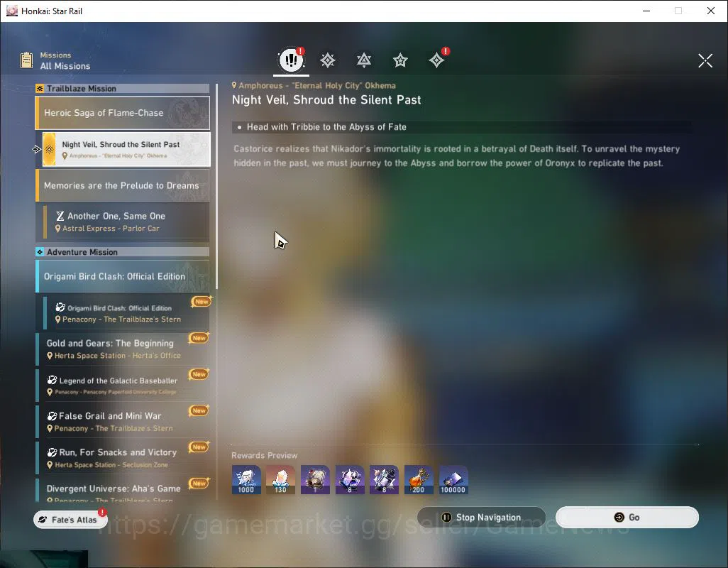Collapse the Heroic Saga of Flame-Chase mission group
Screen dimensions: 728x568
tap(123, 113)
